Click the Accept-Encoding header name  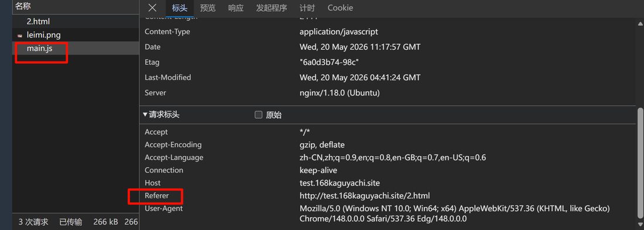(173, 145)
